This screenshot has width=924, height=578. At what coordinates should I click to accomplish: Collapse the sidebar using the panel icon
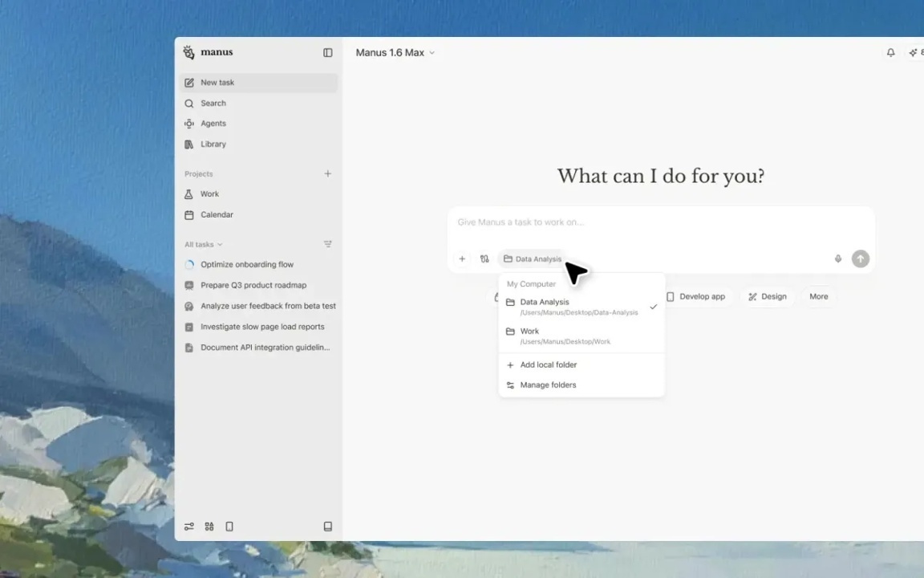coord(327,53)
